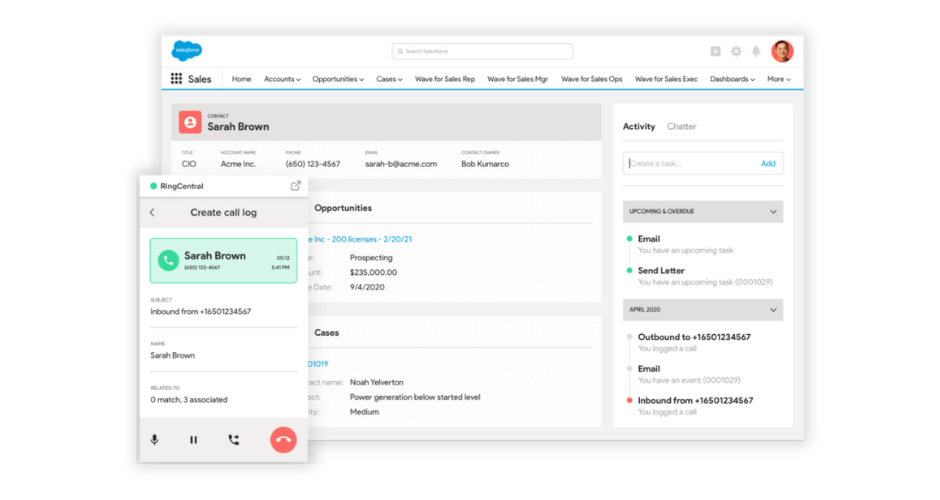
Task: Go back from Create call log
Action: [x=152, y=212]
